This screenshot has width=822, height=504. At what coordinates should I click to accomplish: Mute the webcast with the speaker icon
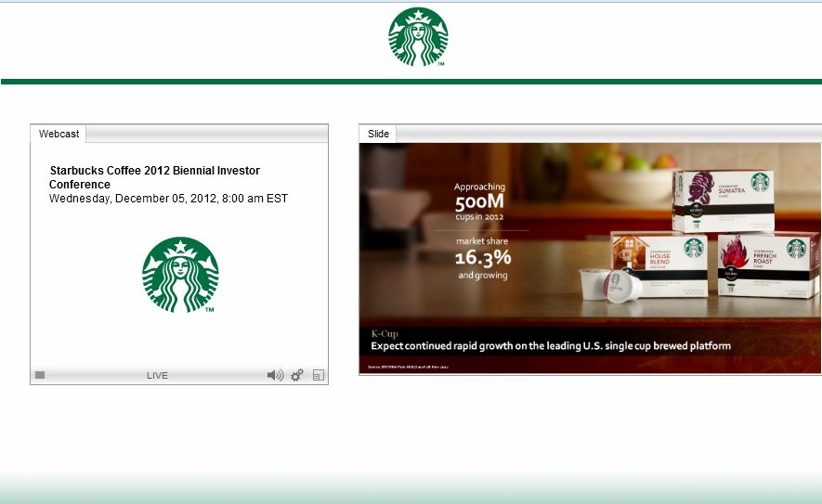click(x=275, y=375)
